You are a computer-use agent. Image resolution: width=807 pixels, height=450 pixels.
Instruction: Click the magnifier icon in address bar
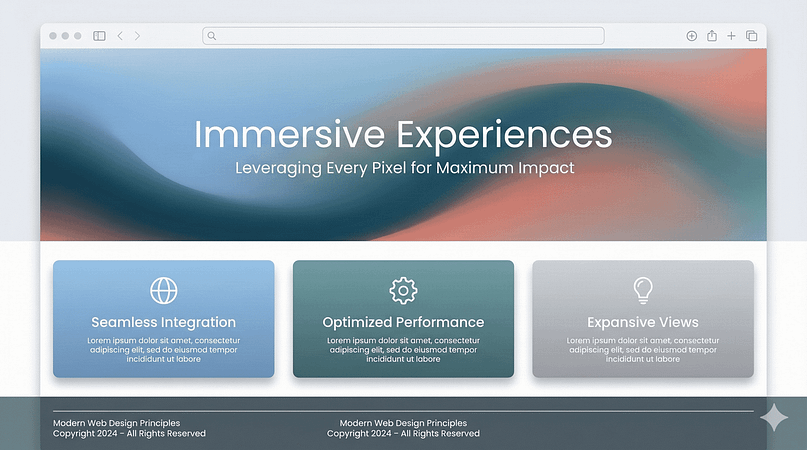(x=211, y=36)
